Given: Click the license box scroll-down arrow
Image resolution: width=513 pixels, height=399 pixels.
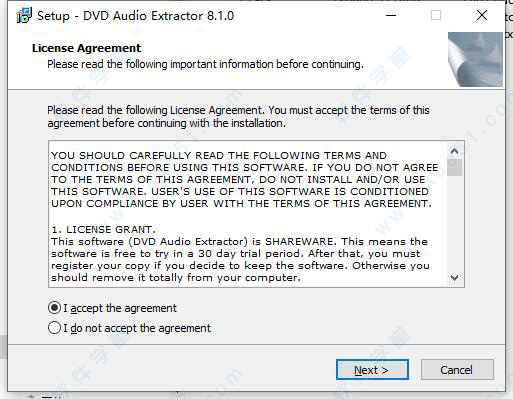Looking at the screenshot, I should pos(454,277).
